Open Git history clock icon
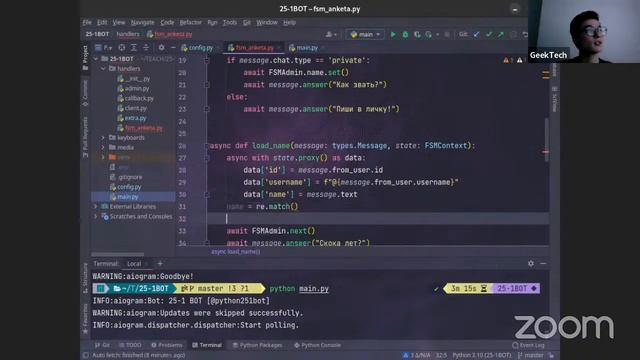Image resolution: width=640 pixels, height=360 pixels. pyautogui.click(x=513, y=35)
